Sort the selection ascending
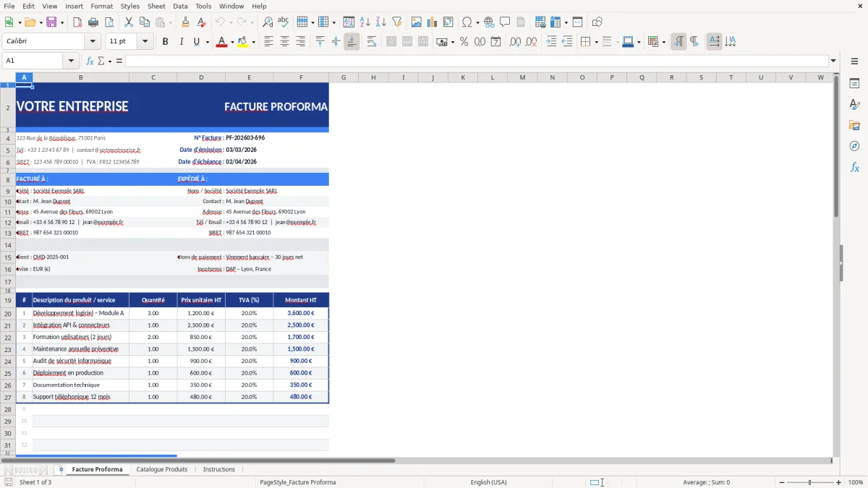Screen dimensions: 868x488 point(365,21)
